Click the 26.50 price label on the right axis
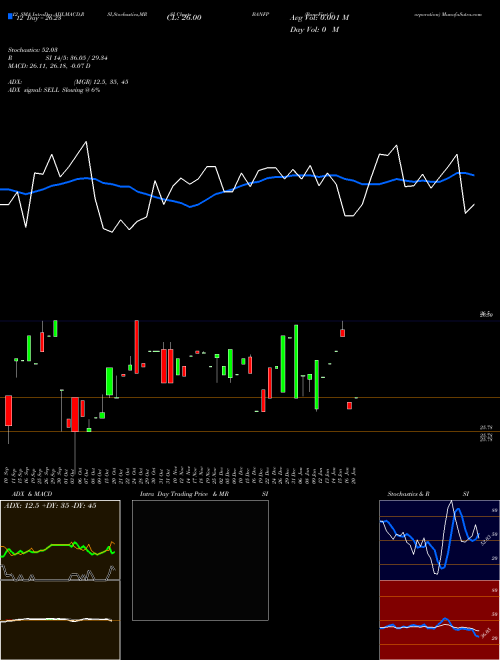 pyautogui.click(x=486, y=314)
